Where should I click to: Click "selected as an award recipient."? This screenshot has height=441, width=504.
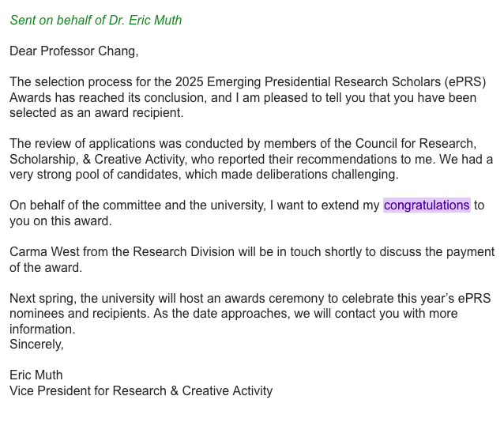click(96, 113)
